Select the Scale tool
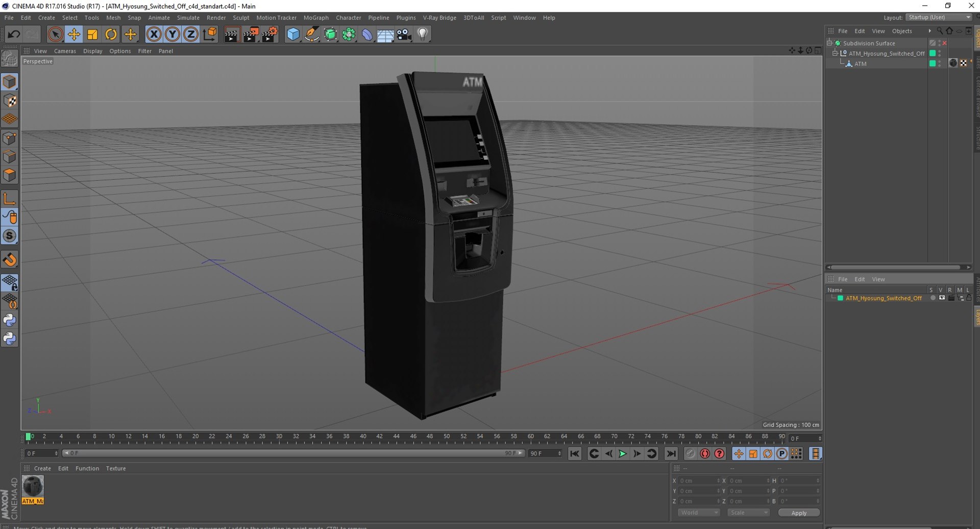The image size is (980, 529). [92, 34]
